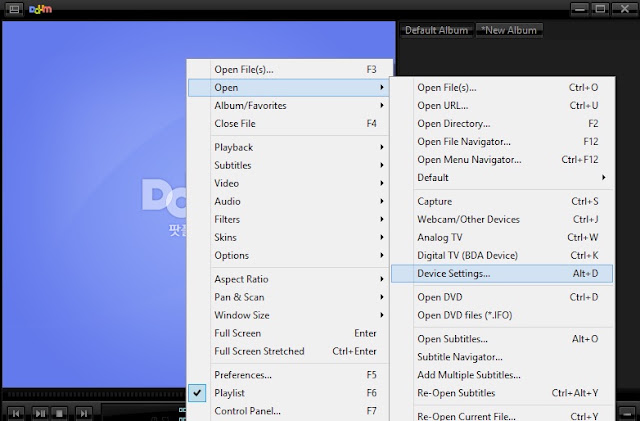Image resolution: width=640 pixels, height=421 pixels.
Task: Click the stop playback button
Action: (x=60, y=413)
